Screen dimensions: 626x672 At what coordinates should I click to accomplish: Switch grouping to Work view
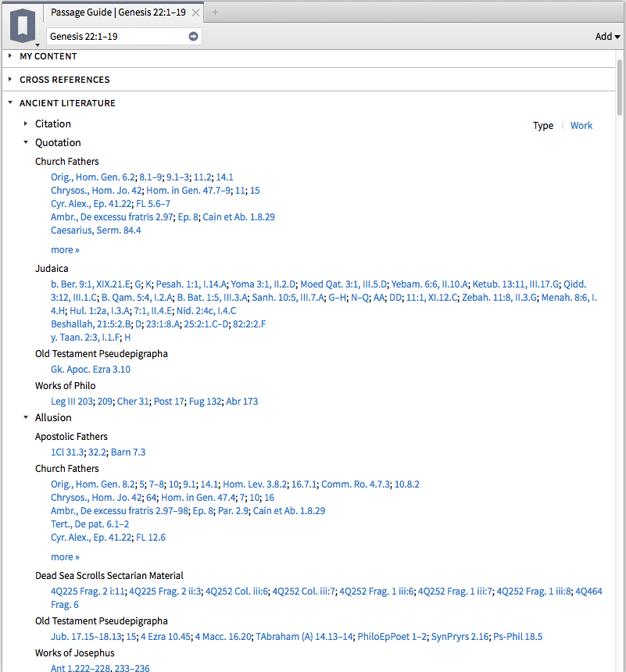tap(581, 126)
